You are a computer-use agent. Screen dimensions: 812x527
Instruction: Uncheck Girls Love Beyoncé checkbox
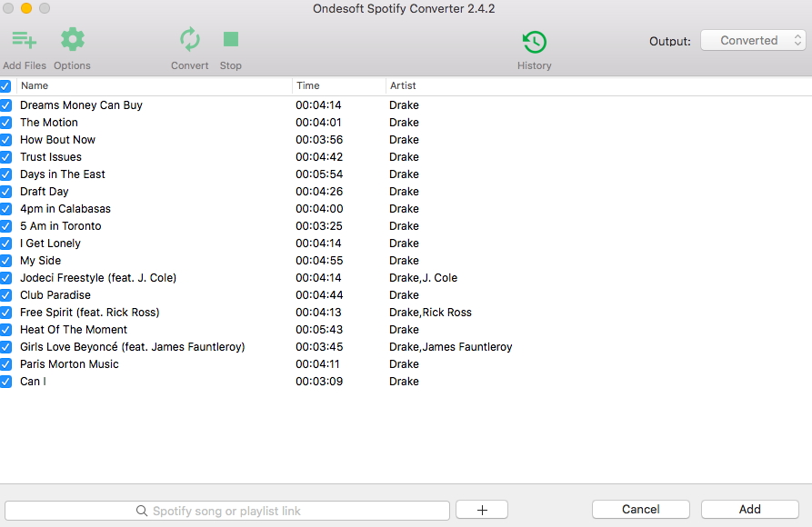(x=5, y=347)
